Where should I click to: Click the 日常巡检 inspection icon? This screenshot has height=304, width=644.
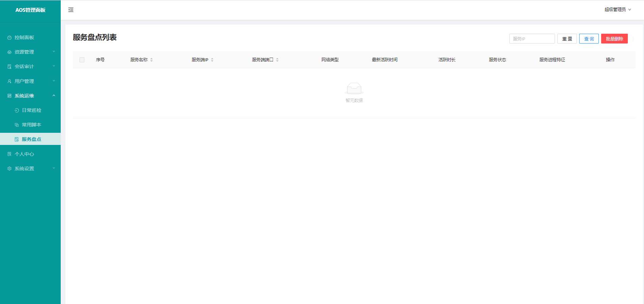pyautogui.click(x=17, y=111)
